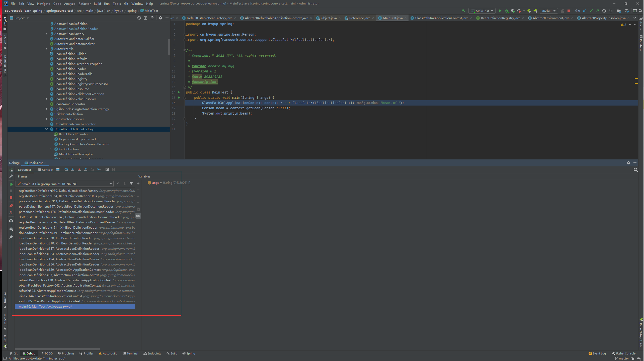Image resolution: width=644 pixels, height=361 pixels.
Task: Click Evaluate Expression calculator icon
Action: (107, 169)
